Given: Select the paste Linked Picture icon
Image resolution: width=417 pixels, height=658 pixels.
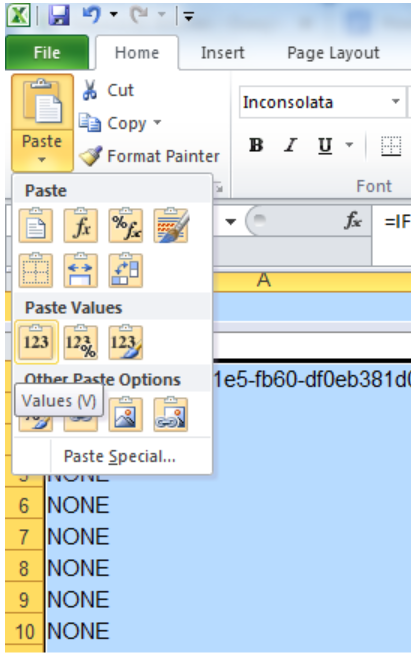Looking at the screenshot, I should click(x=171, y=415).
